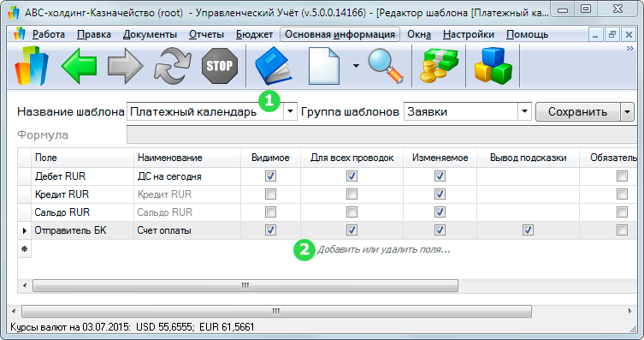
Task: Expand the Группа шаблонов dropdown arrow
Action: [x=524, y=111]
